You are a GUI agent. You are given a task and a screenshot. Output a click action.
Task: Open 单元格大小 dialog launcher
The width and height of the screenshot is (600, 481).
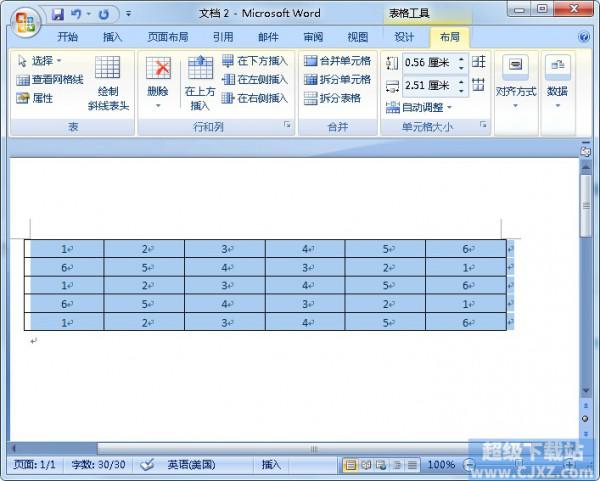483,124
